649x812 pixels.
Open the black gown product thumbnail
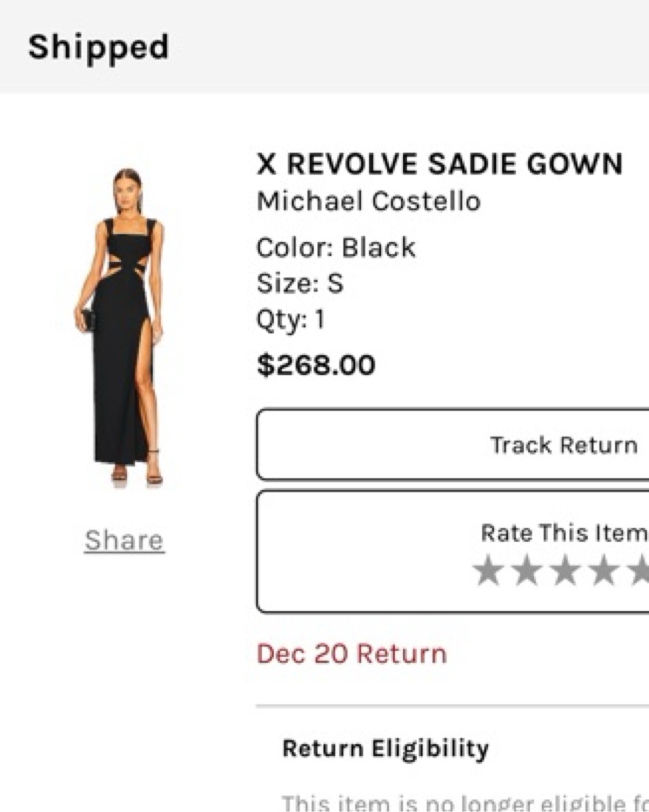[123, 325]
